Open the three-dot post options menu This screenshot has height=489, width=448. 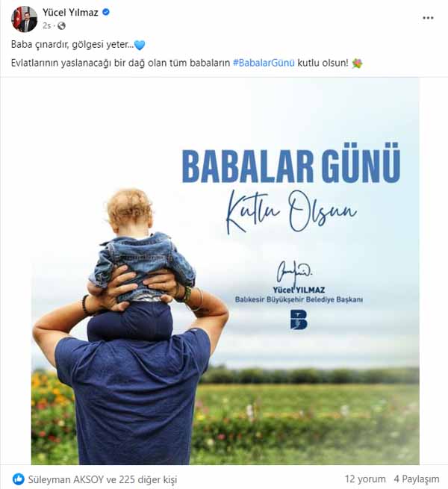[428, 18]
